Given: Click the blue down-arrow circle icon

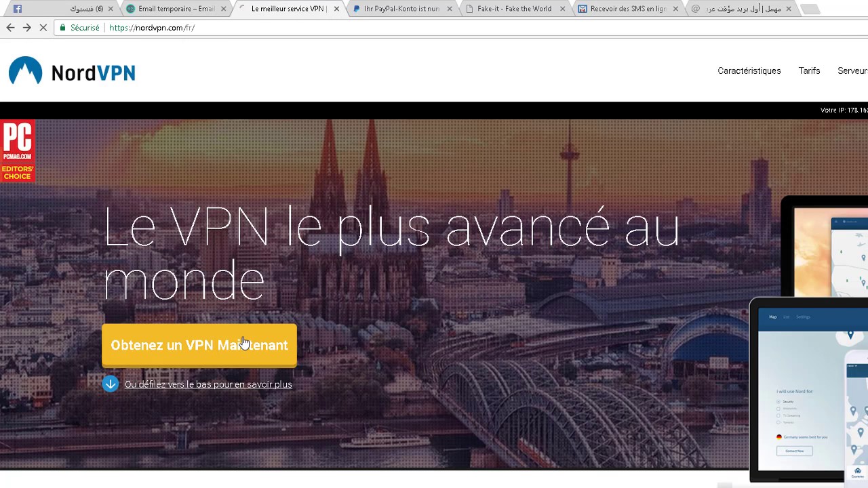Looking at the screenshot, I should tap(110, 384).
